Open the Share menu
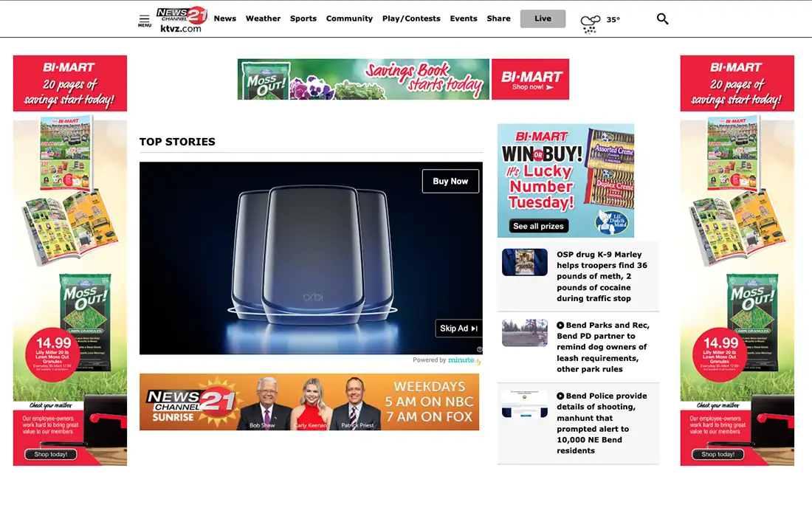 coord(498,18)
